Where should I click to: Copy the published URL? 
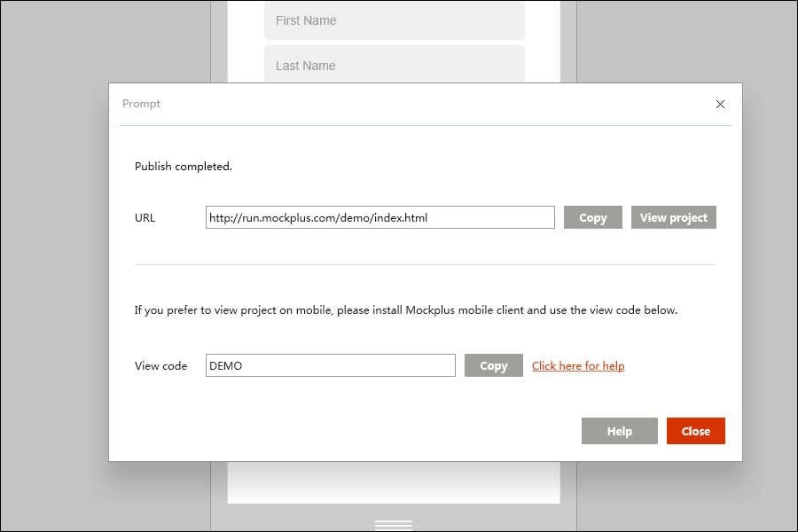tap(592, 217)
